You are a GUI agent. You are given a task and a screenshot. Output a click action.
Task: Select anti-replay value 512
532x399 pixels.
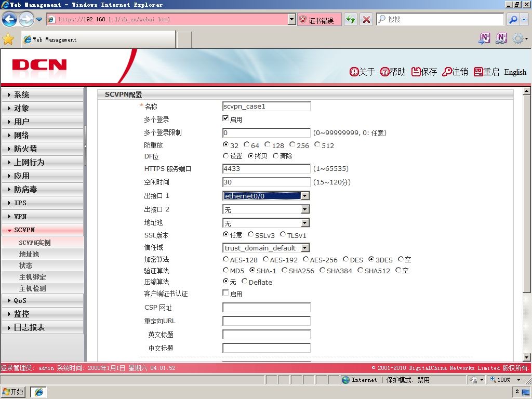coord(317,144)
